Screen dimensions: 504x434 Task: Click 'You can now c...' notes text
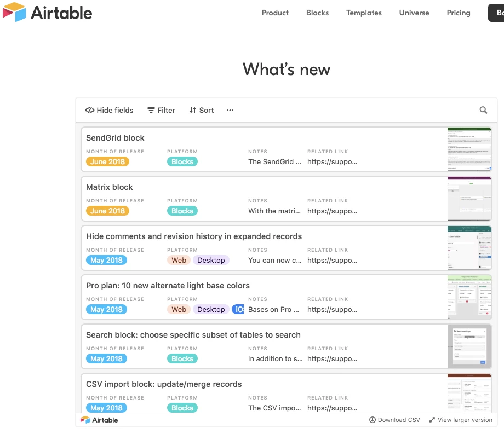(x=275, y=260)
